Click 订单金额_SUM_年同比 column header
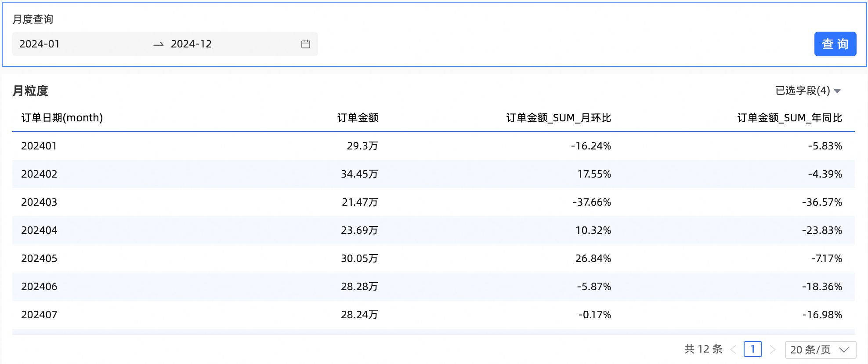This screenshot has width=868, height=364. [x=789, y=118]
